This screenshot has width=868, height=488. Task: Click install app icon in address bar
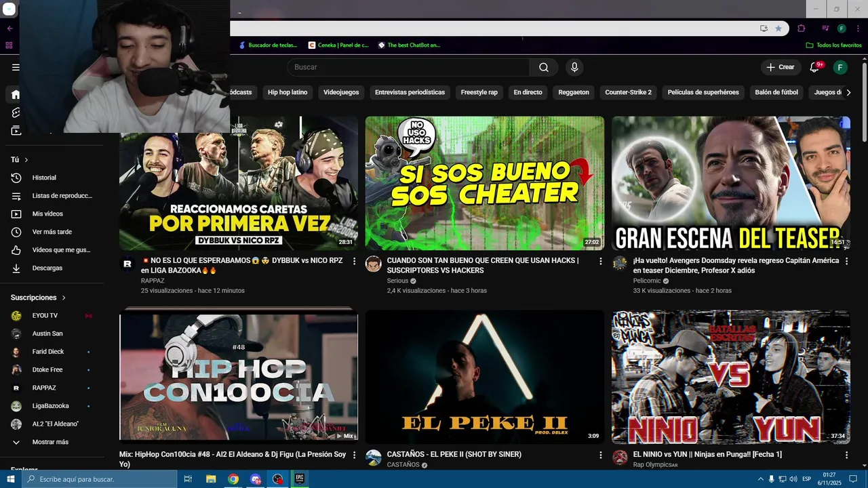click(x=764, y=28)
